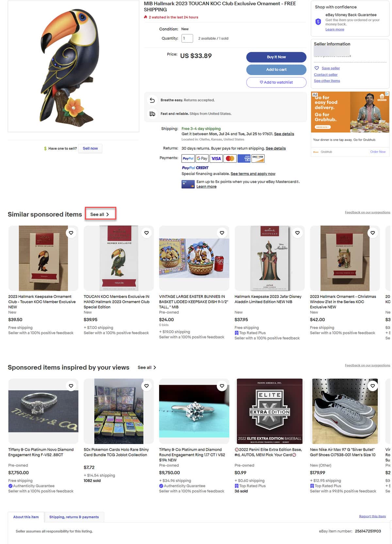Click the PayPal payment icon

(188, 158)
